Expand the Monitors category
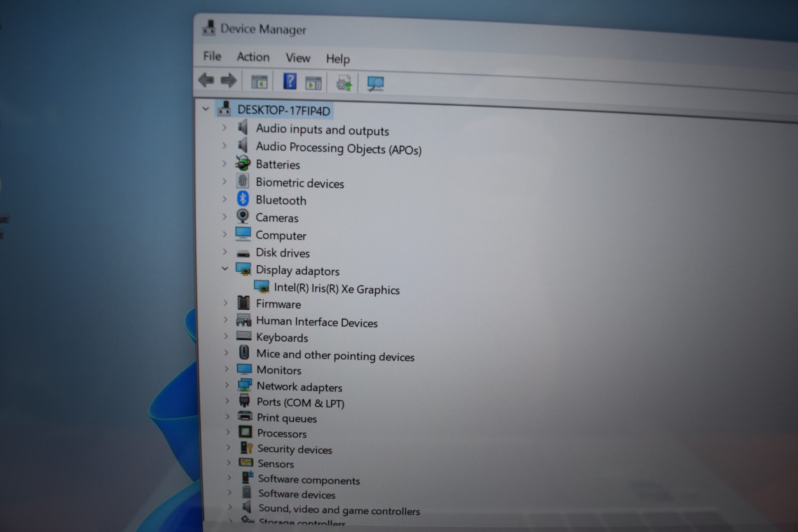The height and width of the screenshot is (532, 798). tap(227, 368)
